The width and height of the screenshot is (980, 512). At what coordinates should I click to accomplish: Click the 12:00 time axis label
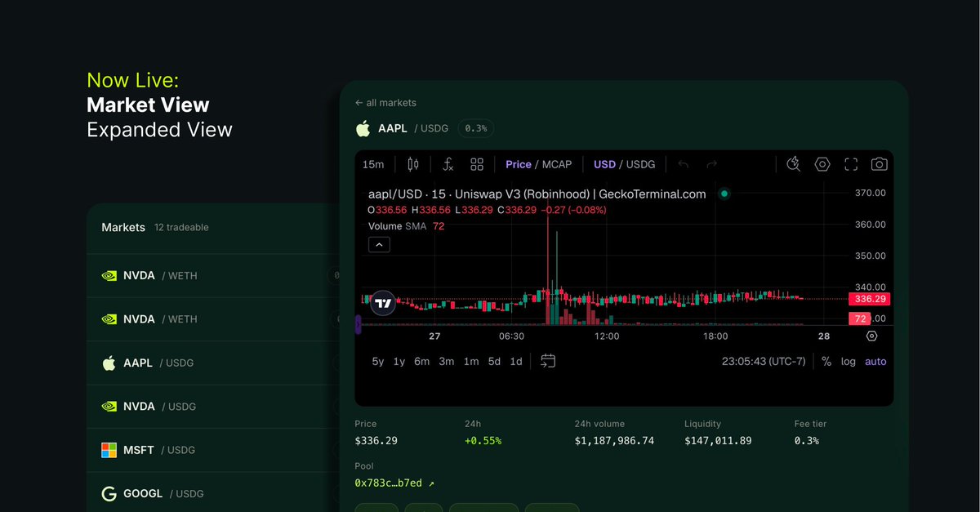(x=607, y=336)
